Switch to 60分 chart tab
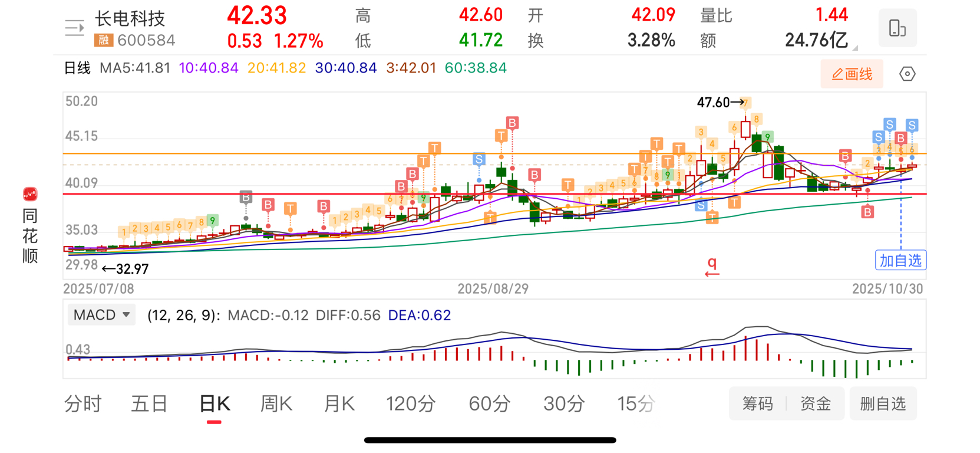The image size is (980, 453). [x=490, y=403]
